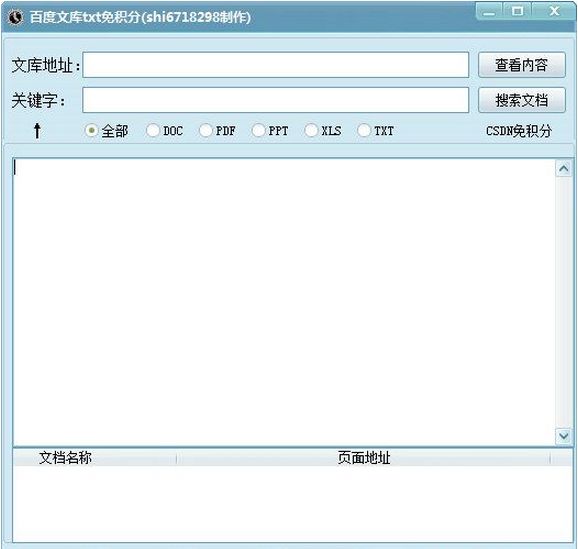
Task: Click the black up arrow icon
Action: point(37,131)
